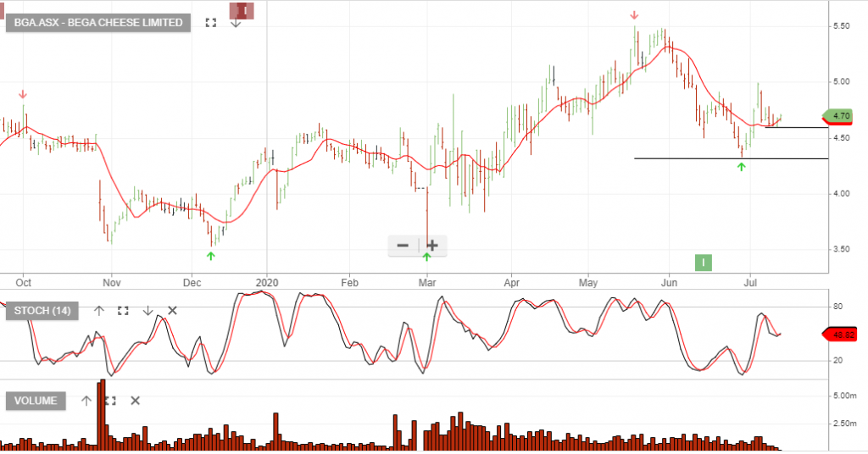Click the Feb label on time axis
Image resolution: width=868 pixels, height=454 pixels.
tap(349, 283)
